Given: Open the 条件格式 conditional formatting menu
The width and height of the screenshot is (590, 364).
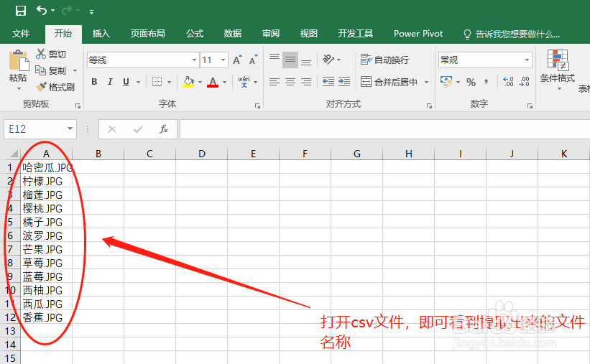Looking at the screenshot, I should (558, 70).
